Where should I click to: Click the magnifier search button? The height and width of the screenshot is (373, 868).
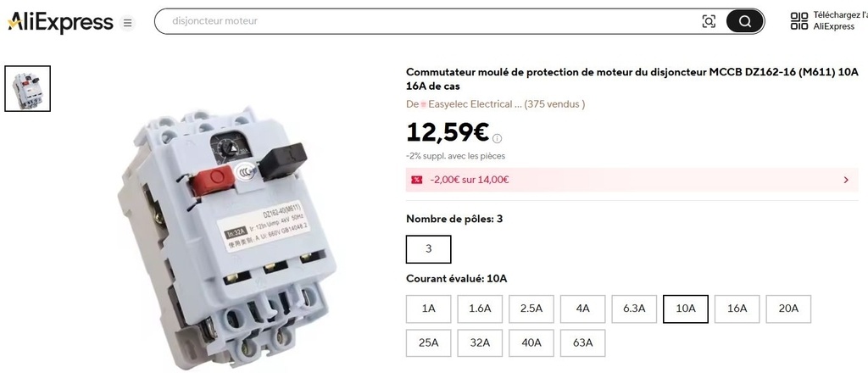745,22
